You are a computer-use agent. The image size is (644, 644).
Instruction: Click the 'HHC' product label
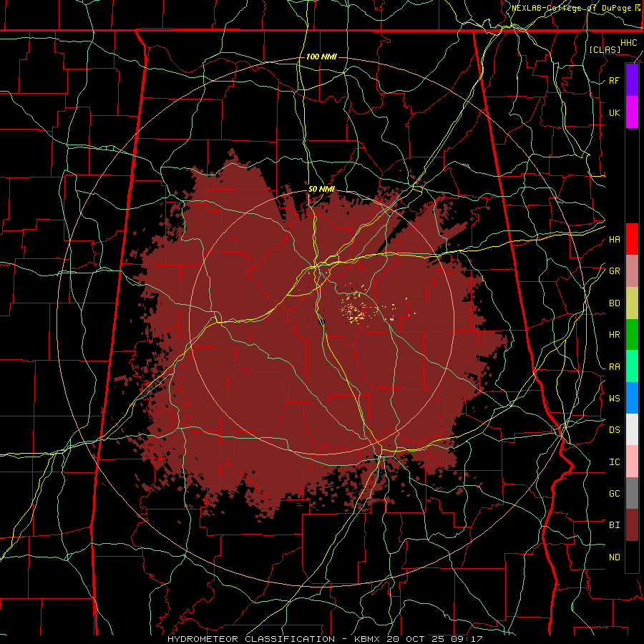628,43
